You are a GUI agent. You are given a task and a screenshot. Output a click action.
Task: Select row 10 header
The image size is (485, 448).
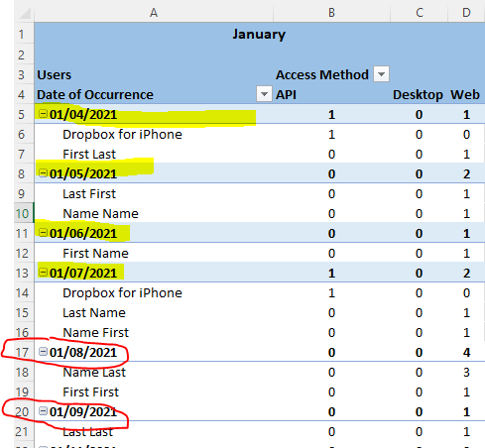[x=24, y=213]
